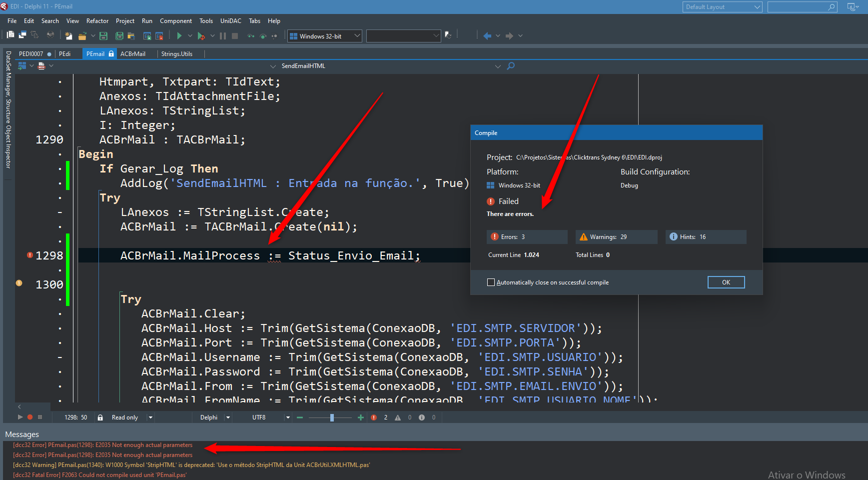Click the status bar warning count icon
The width and height of the screenshot is (868, 480).
pyautogui.click(x=398, y=417)
